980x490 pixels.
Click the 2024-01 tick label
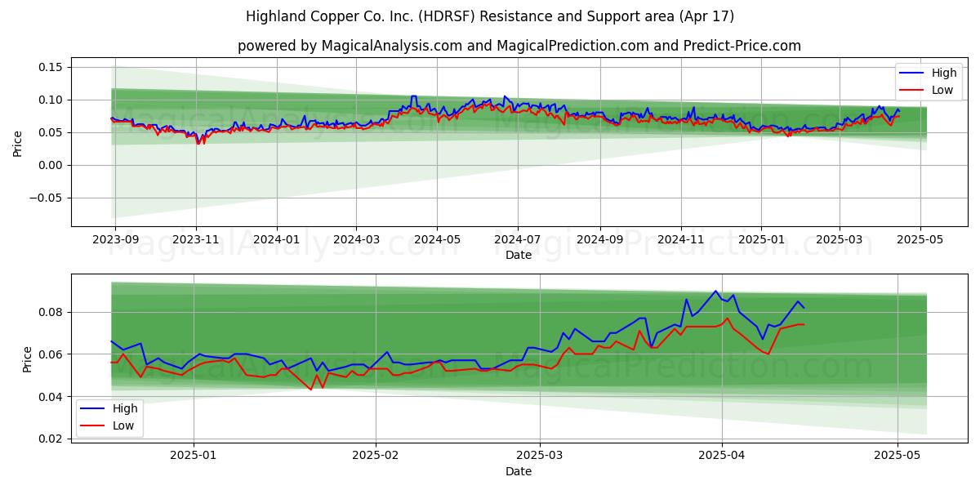tap(276, 240)
